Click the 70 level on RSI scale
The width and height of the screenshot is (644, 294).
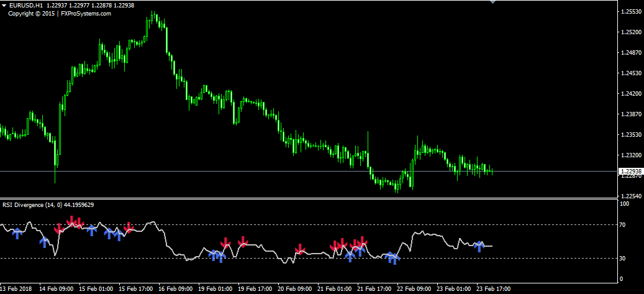[624, 224]
